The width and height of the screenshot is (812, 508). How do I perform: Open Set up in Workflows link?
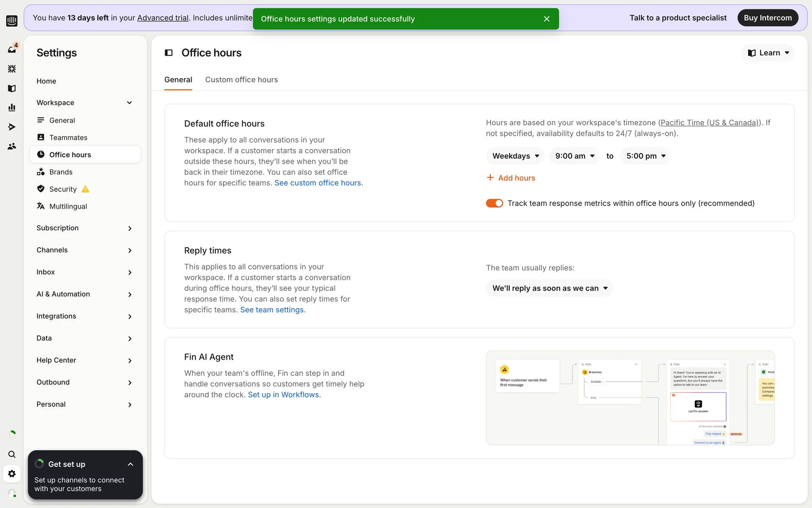click(x=284, y=395)
